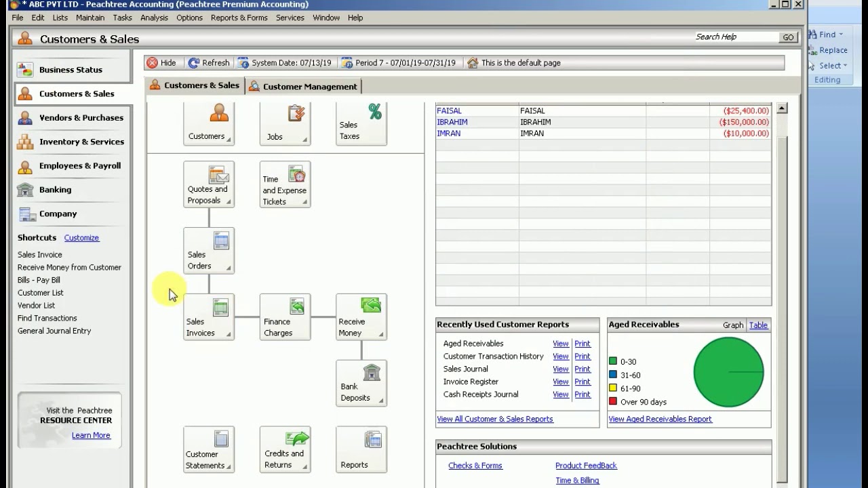This screenshot has height=488, width=868.
Task: Click customer list scrollbar up arrow
Action: [781, 108]
